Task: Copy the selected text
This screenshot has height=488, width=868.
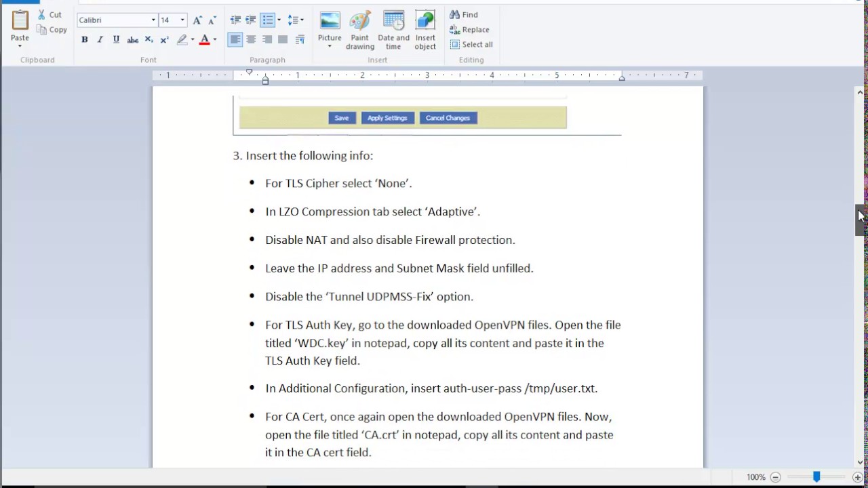Action: [52, 30]
